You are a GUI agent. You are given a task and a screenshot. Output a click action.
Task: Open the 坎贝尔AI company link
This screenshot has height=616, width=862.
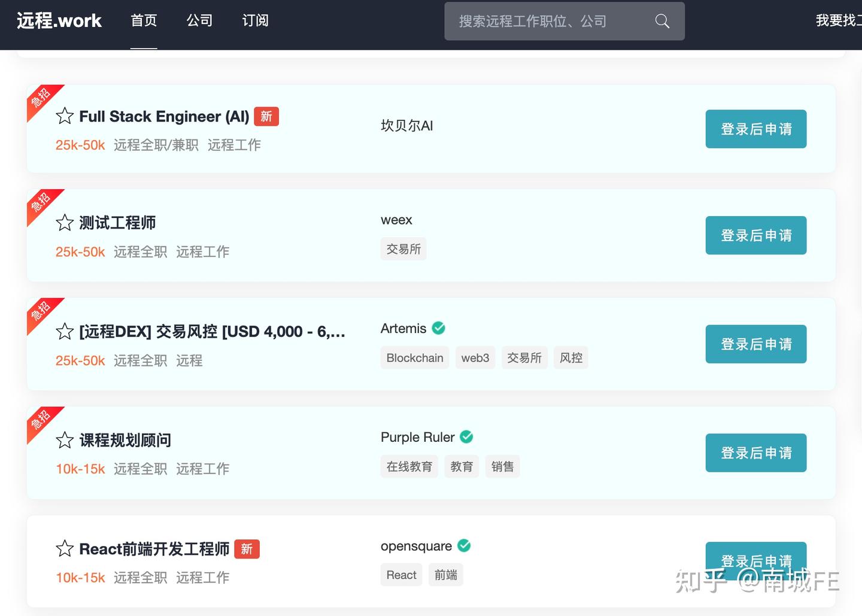point(407,126)
